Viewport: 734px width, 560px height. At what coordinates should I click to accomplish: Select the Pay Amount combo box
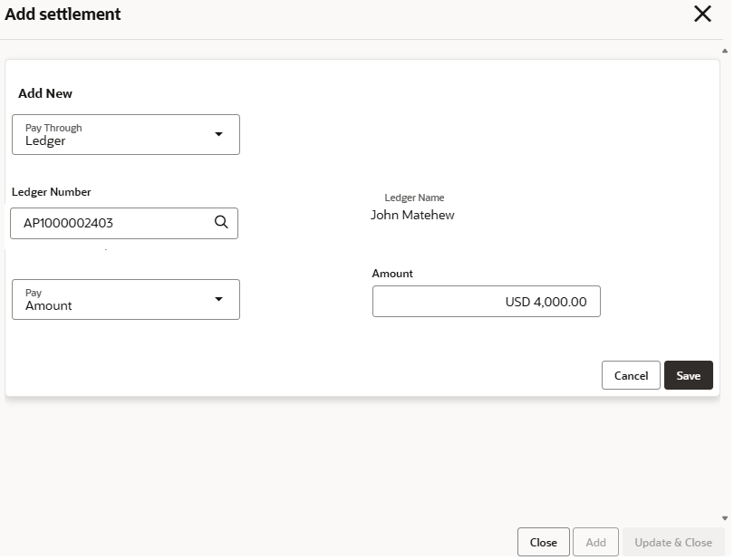pos(126,300)
